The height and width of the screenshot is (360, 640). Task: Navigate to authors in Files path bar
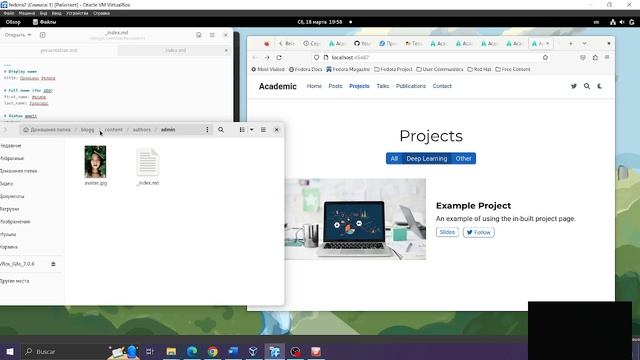(x=142, y=130)
